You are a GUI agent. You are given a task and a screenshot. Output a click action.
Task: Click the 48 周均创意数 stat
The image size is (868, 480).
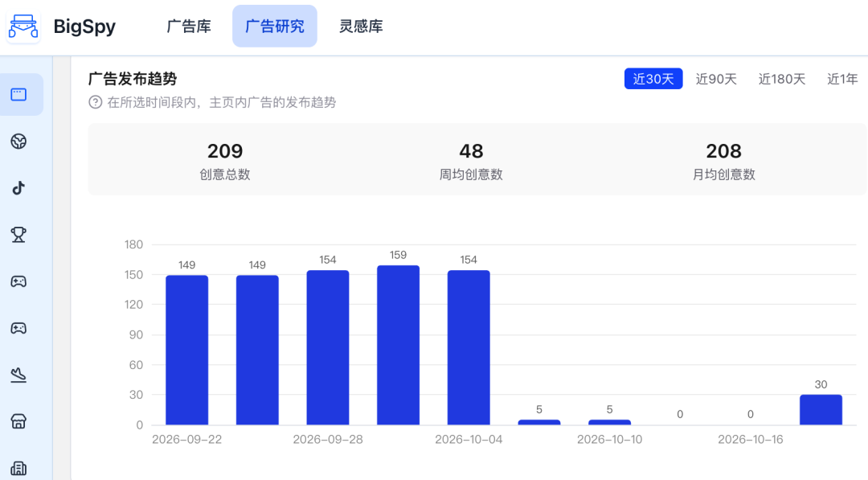[x=471, y=161]
